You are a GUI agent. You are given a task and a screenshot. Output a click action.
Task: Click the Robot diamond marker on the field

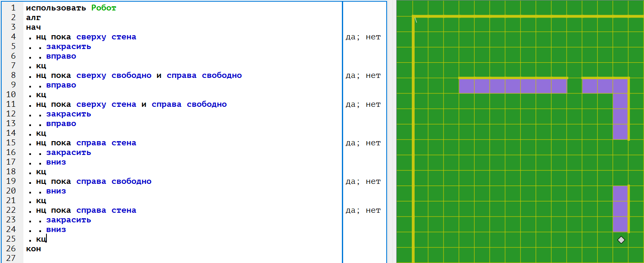point(621,240)
